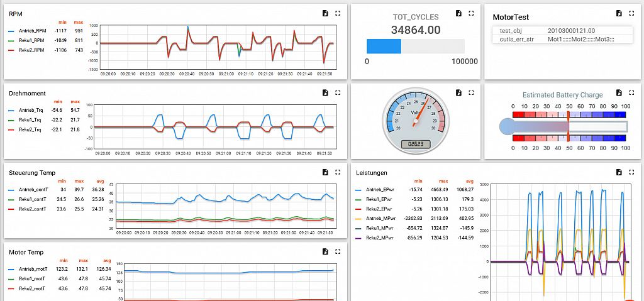Export the Motor Temp panel data
Image resolution: width=644 pixels, height=301 pixels.
pyautogui.click(x=325, y=251)
